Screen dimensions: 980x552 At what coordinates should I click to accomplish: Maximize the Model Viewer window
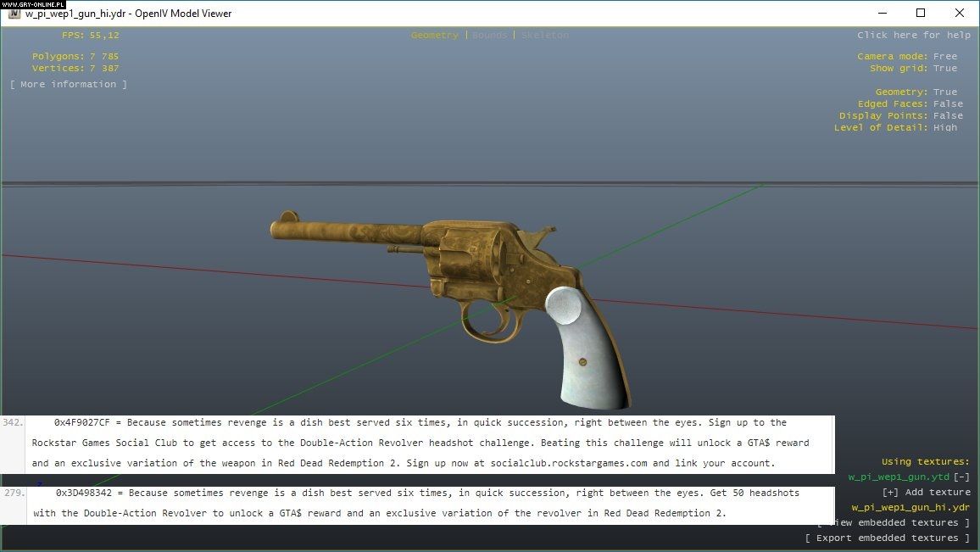pyautogui.click(x=921, y=13)
